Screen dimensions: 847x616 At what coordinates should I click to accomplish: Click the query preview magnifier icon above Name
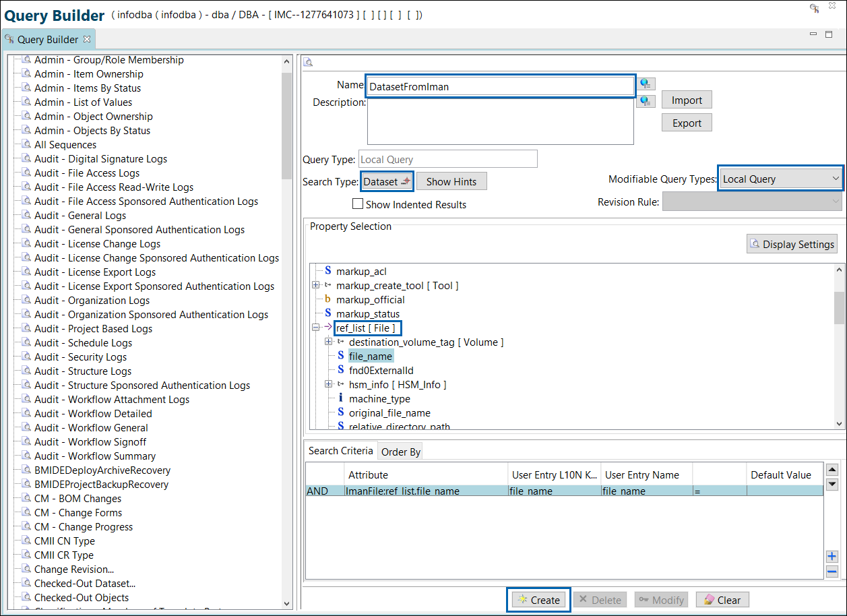click(308, 61)
